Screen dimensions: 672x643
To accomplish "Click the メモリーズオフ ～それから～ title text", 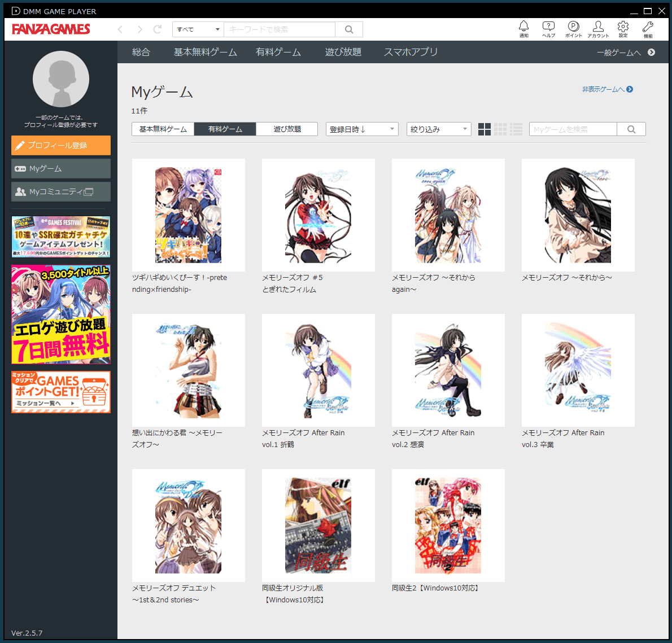I will [566, 278].
